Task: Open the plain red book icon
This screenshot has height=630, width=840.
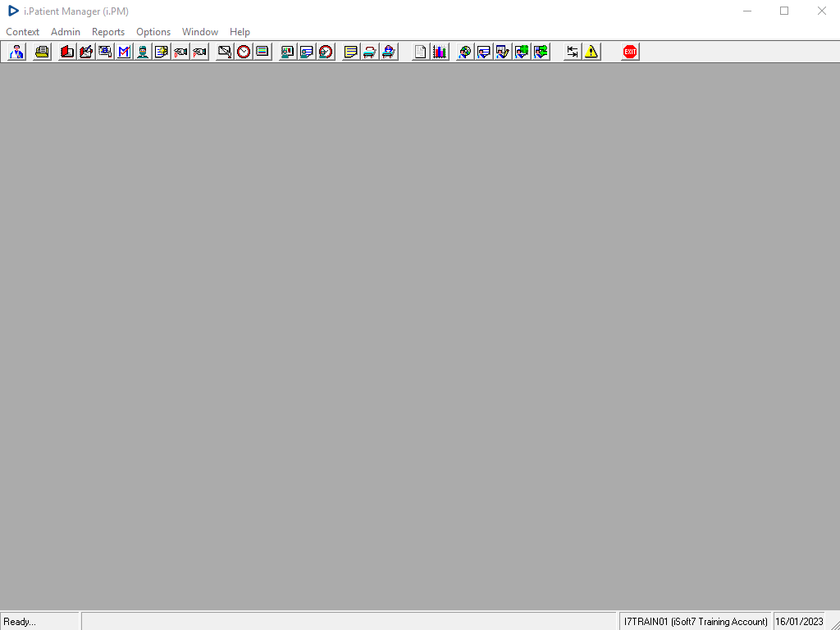Action: (67, 52)
